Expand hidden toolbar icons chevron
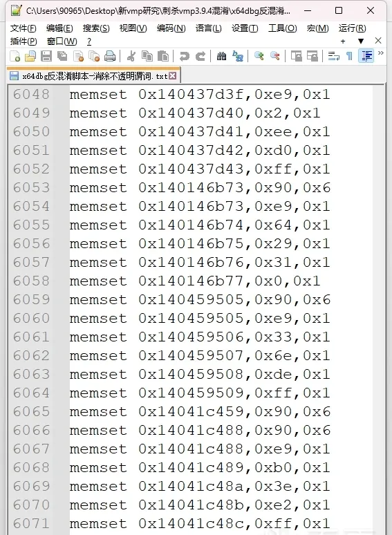 click(x=381, y=53)
